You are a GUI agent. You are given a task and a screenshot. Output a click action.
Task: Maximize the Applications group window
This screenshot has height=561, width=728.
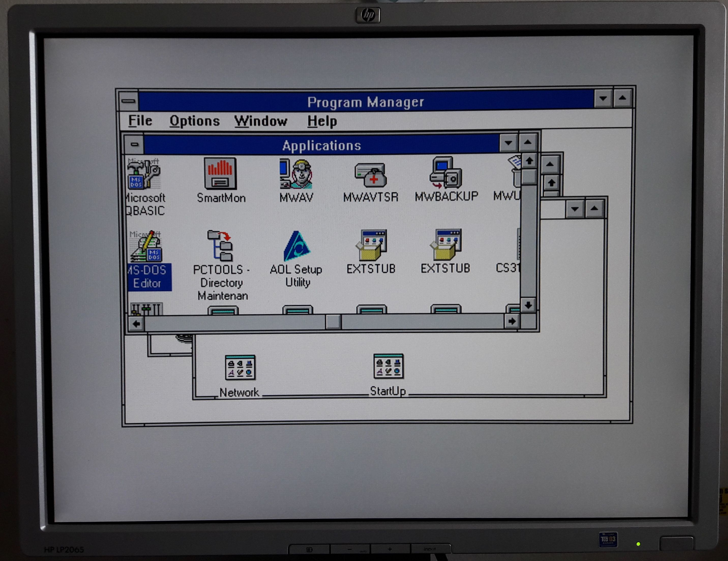tap(528, 143)
